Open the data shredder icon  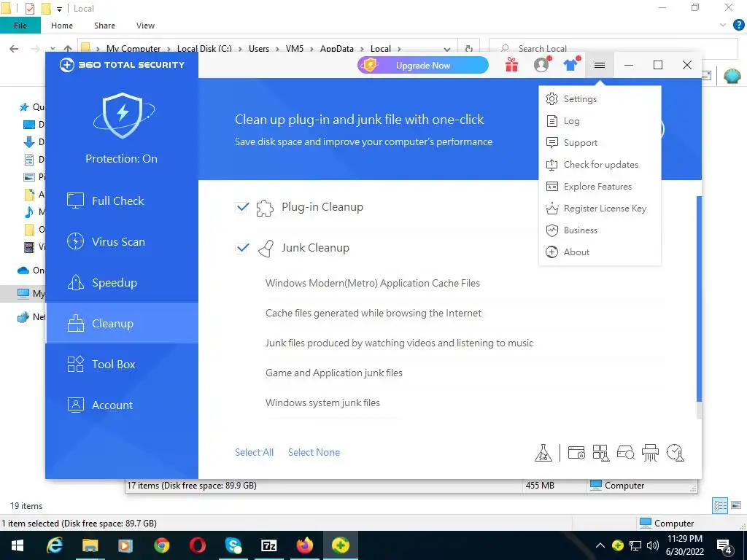pos(650,453)
